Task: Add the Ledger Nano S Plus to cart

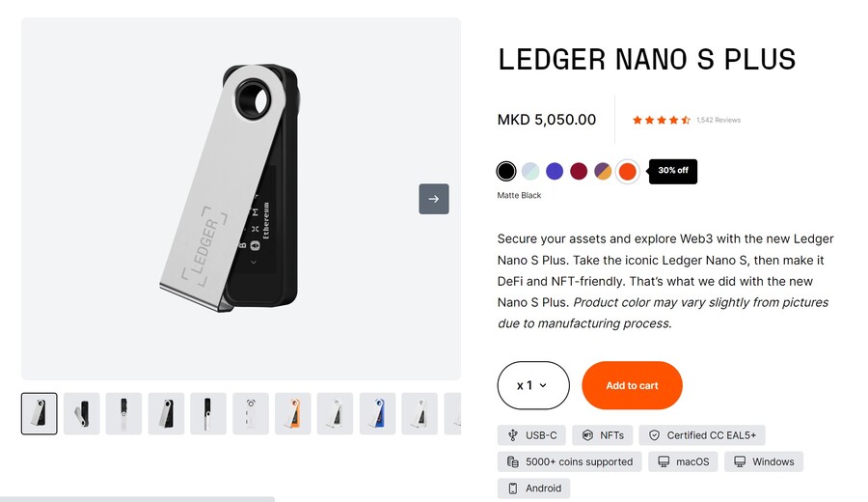Action: point(632,385)
